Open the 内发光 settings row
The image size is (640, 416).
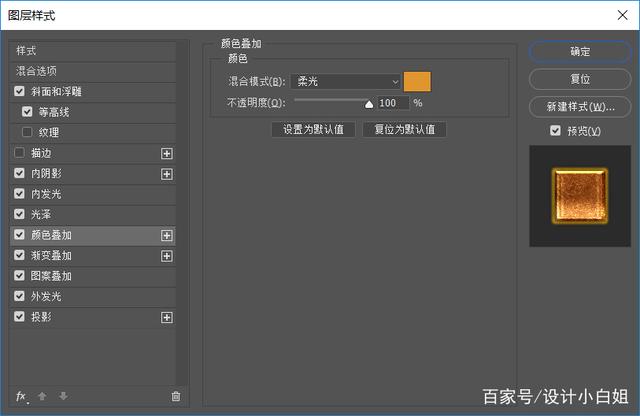[x=93, y=194]
